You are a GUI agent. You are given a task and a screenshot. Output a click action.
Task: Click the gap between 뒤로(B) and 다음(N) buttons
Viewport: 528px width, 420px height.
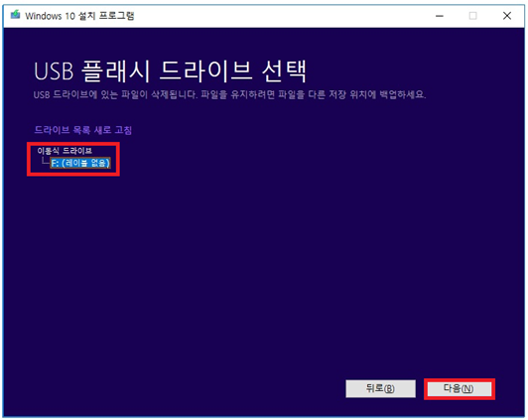421,389
